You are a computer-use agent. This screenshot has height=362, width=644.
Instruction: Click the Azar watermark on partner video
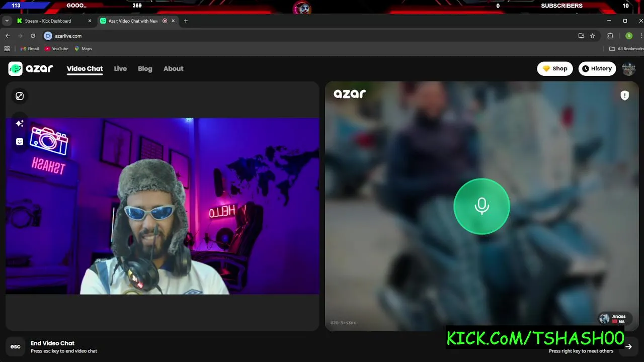350,94
